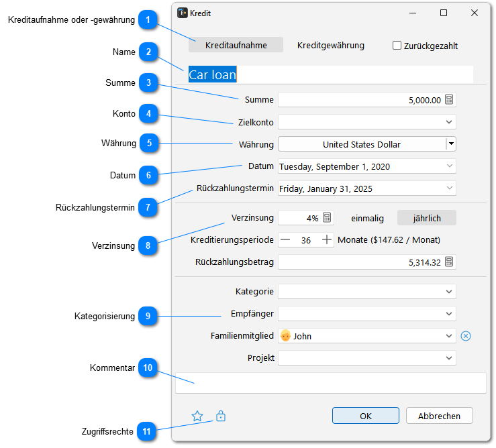Viewport: 496px width, 448px height.
Task: Select the Kreditaufnahme option
Action: pos(236,45)
